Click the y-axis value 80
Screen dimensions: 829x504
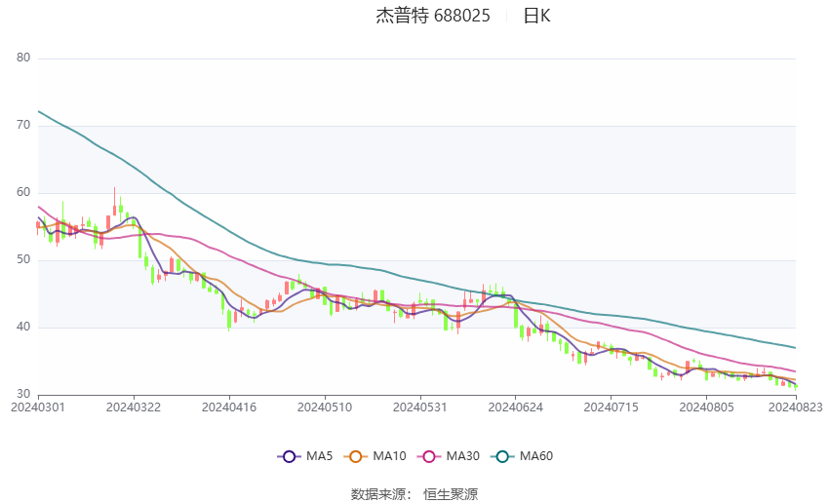23,58
